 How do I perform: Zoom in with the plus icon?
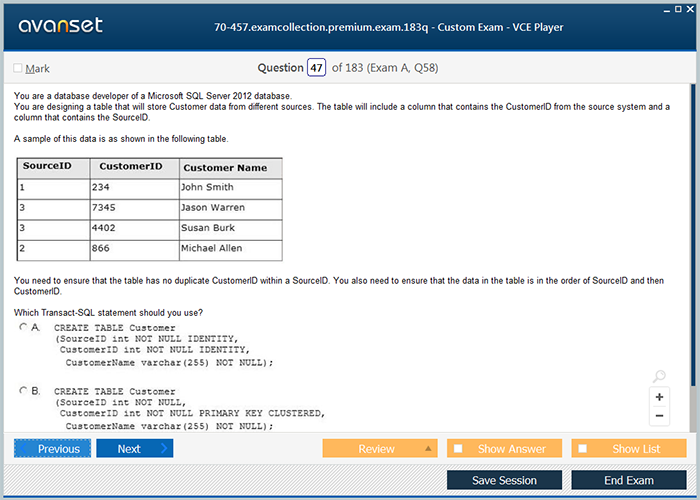coord(659,397)
